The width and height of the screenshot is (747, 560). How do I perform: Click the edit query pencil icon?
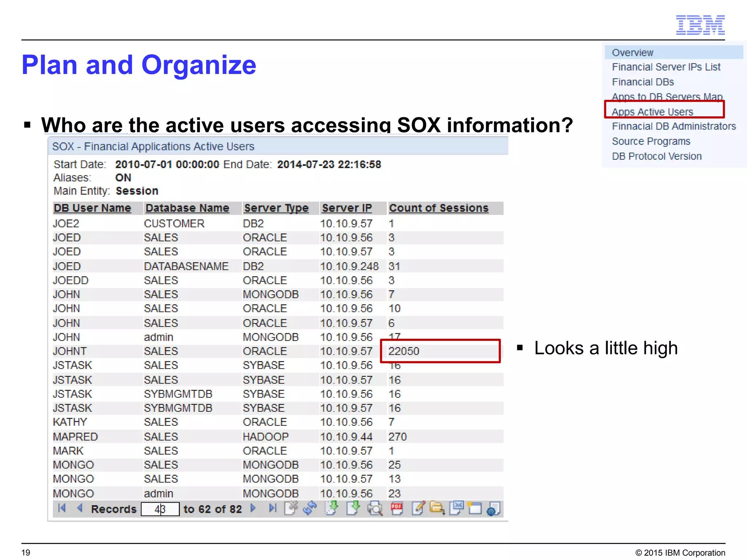418,508
